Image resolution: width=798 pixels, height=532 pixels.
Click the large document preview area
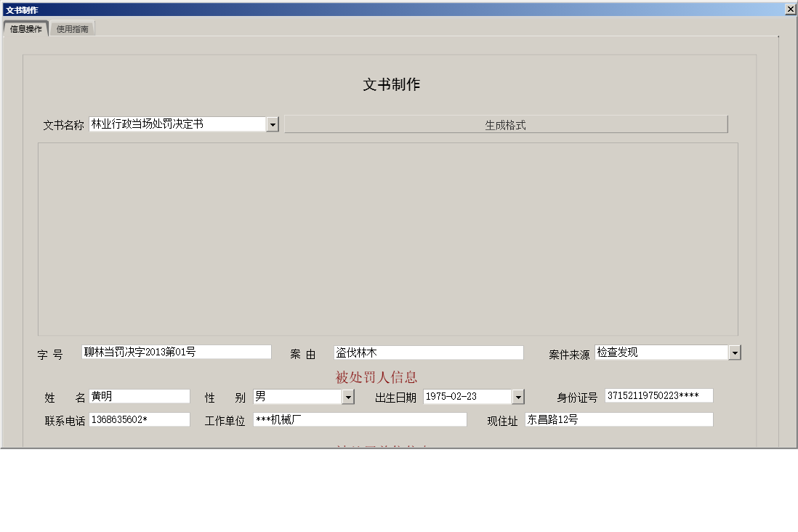click(387, 238)
